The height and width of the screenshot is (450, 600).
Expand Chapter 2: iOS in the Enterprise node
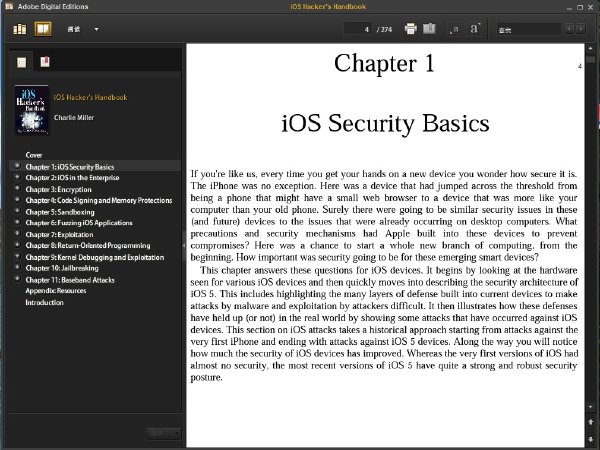pyautogui.click(x=17, y=177)
